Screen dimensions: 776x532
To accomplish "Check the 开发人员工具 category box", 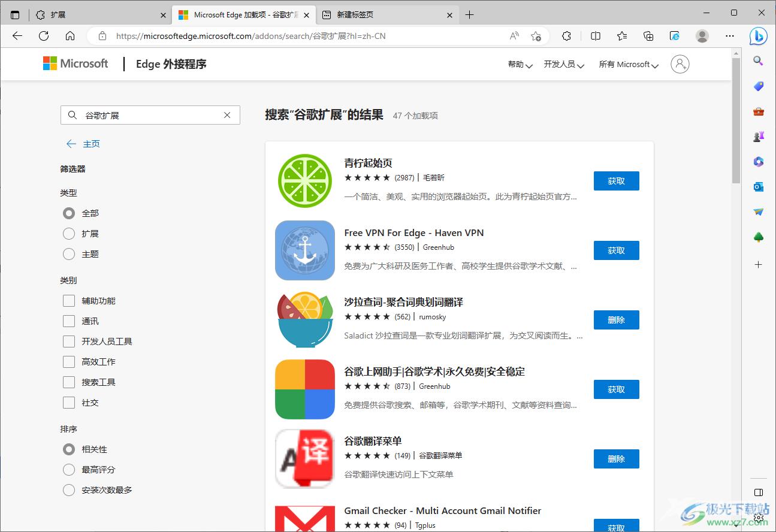I will tap(69, 341).
